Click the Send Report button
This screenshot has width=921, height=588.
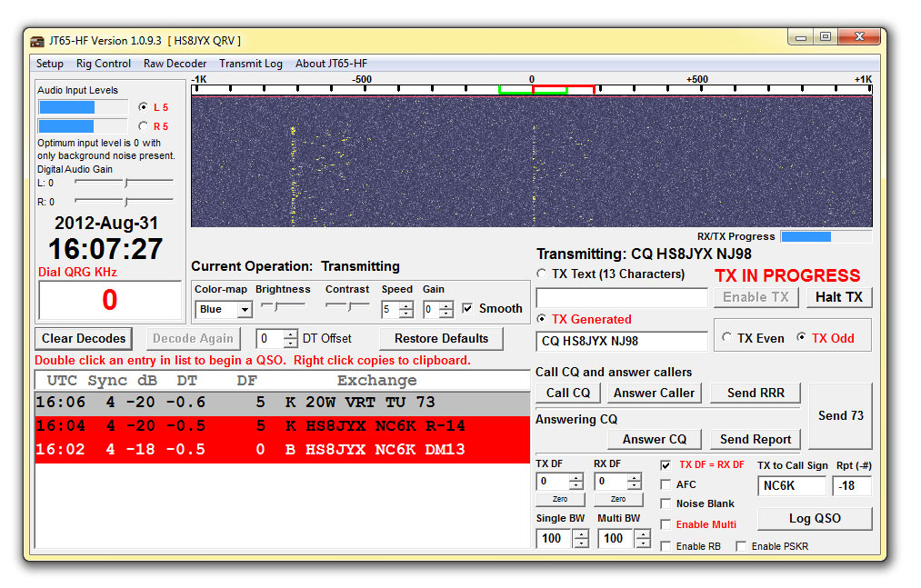756,439
